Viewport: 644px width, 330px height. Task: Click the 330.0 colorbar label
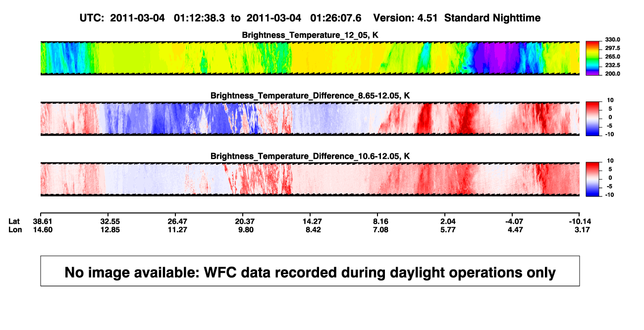coord(612,40)
